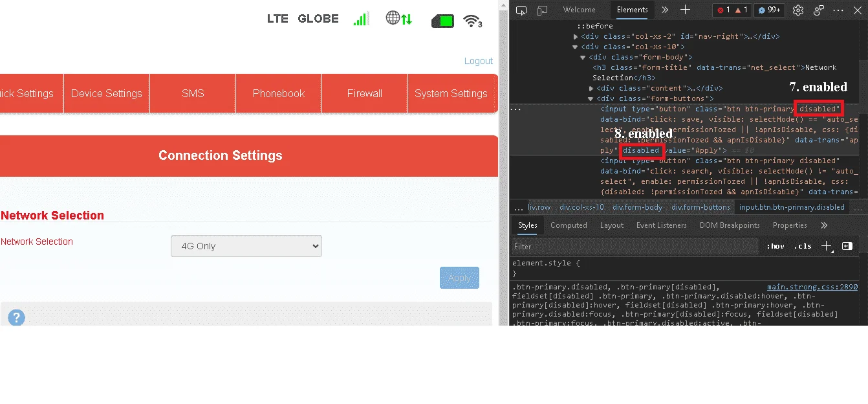Click the Wi-Fi connected clients icon

[473, 21]
